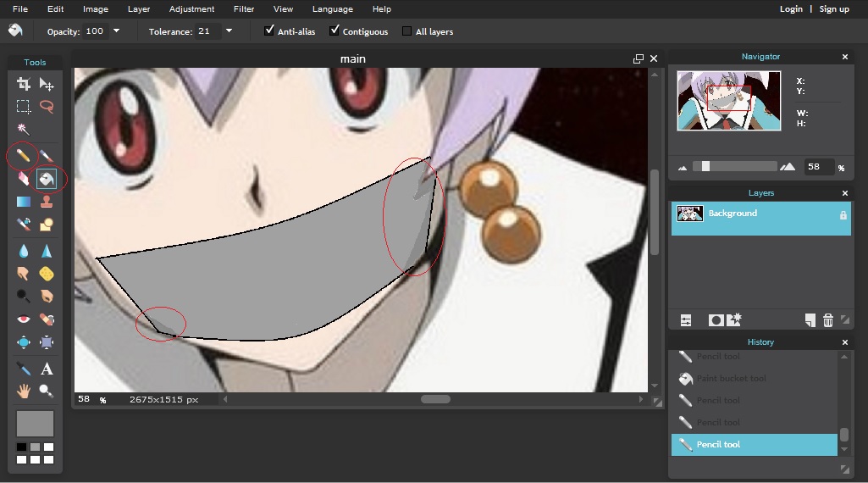Select the Blur tool
Viewport: 868px width, 483px height.
pos(23,251)
